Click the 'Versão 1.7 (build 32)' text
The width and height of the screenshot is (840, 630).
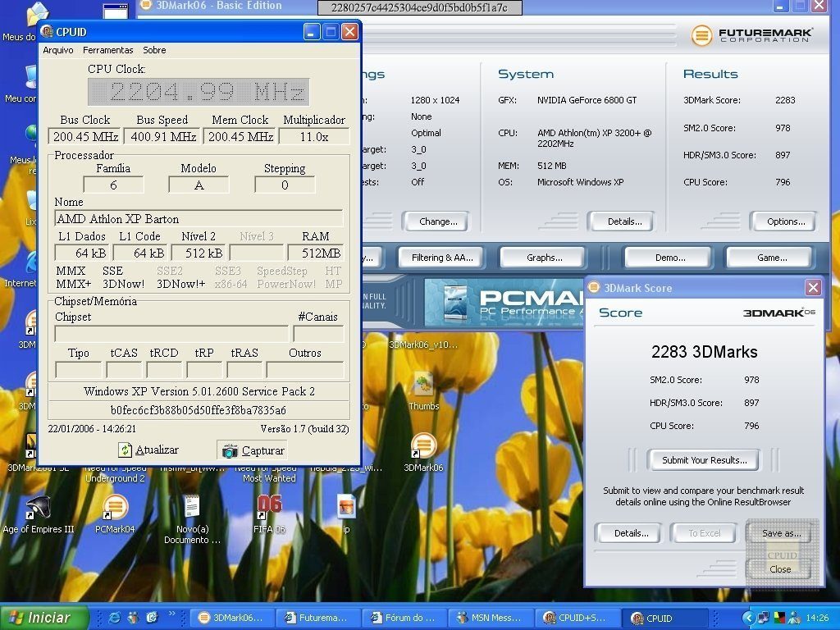[x=304, y=428]
